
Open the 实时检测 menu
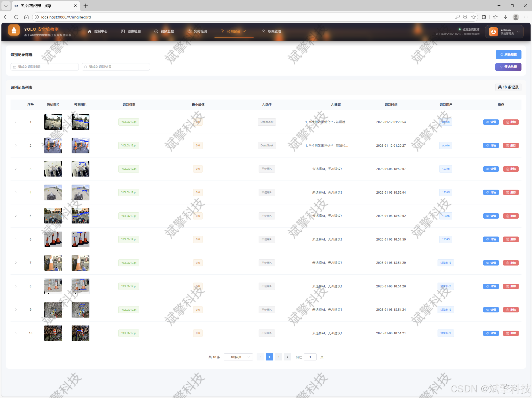197,31
